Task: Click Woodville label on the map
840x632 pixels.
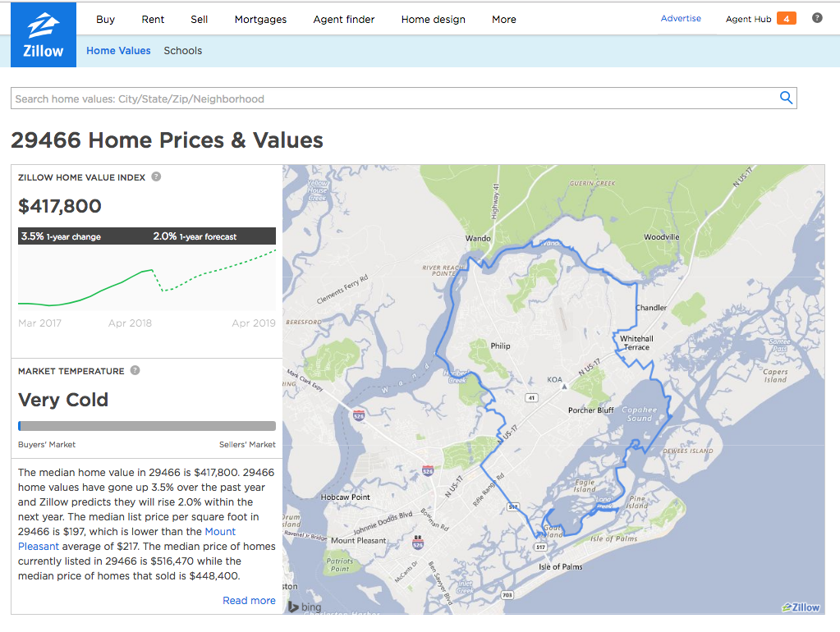Action: click(661, 236)
